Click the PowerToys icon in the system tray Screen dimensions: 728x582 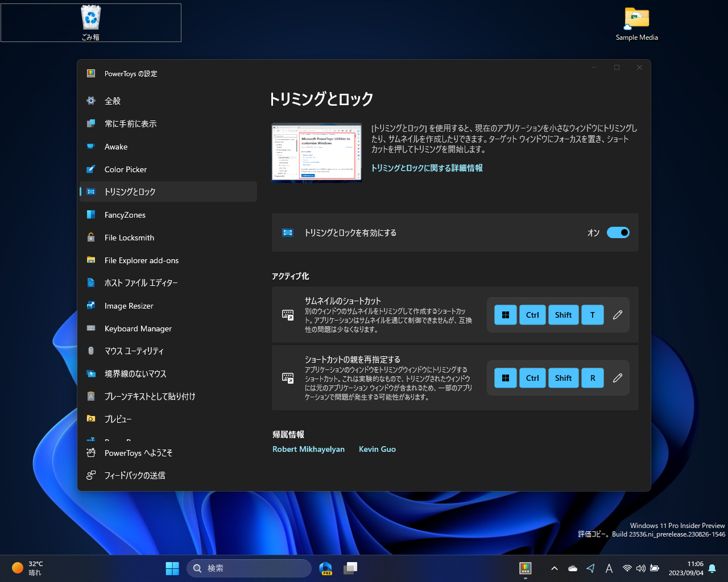(x=524, y=568)
